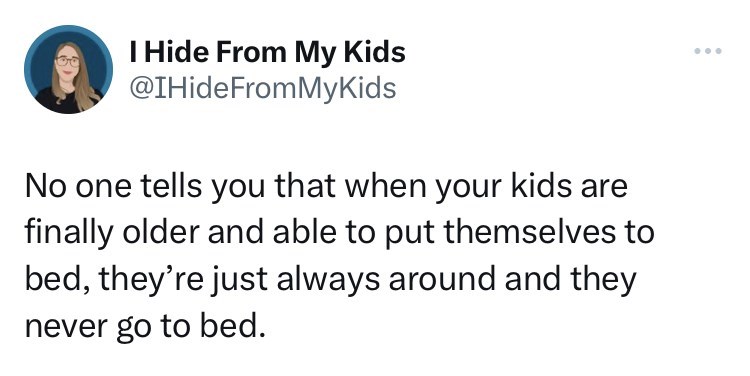The width and height of the screenshot is (750, 376).
Task: Click the word "older" in the tweet
Action: tap(161, 232)
